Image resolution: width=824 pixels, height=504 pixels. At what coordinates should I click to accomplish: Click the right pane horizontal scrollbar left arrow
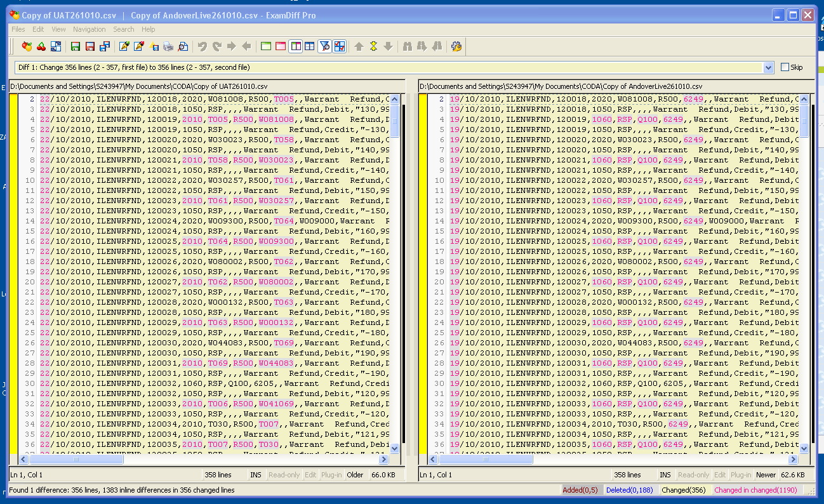(434, 459)
